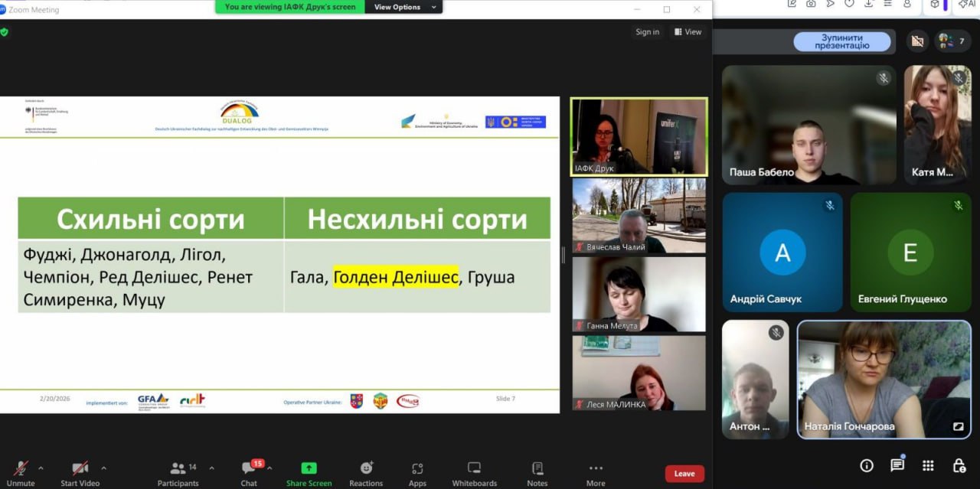Viewport: 980px width, 489px height.
Task: Select the Вячеслав Чалий video thumbnail
Action: coord(639,215)
